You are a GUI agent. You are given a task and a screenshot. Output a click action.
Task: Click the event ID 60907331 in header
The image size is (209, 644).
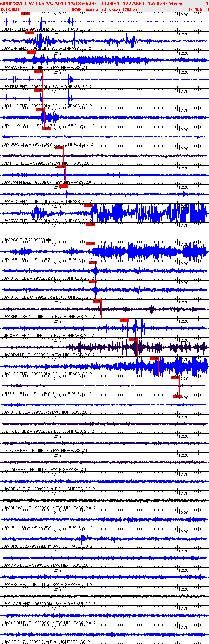point(11,4)
